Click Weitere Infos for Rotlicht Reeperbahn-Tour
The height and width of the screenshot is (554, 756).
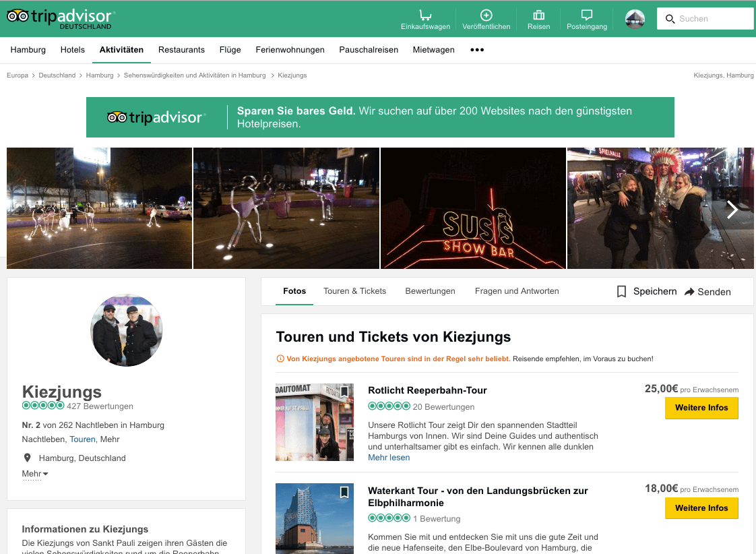pyautogui.click(x=701, y=408)
